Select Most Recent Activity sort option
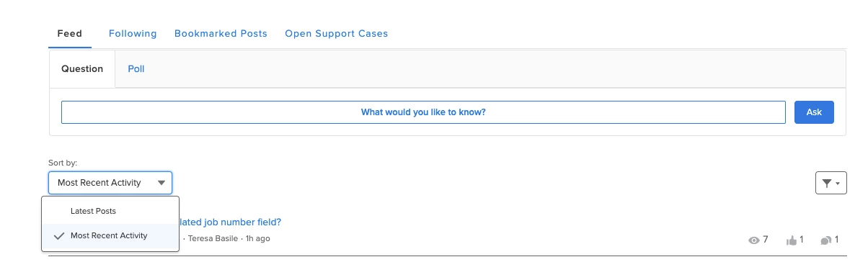868x262 pixels. click(x=110, y=236)
